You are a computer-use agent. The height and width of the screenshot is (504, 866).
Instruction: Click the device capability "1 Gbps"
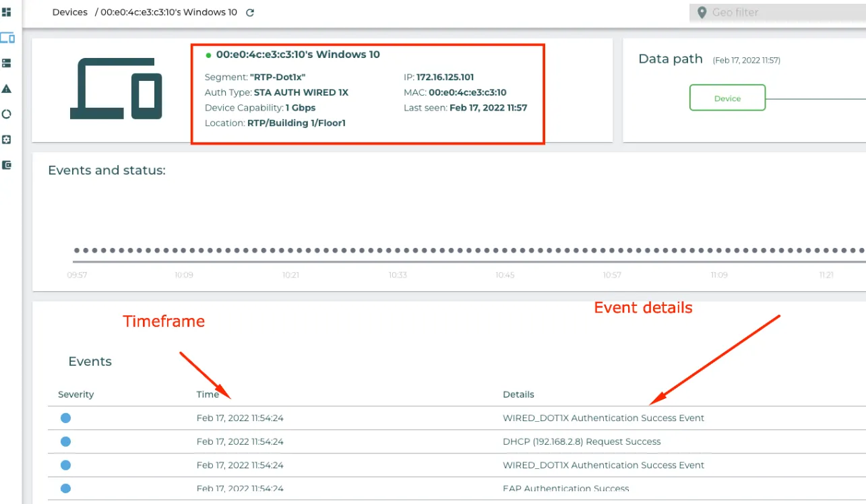click(301, 108)
